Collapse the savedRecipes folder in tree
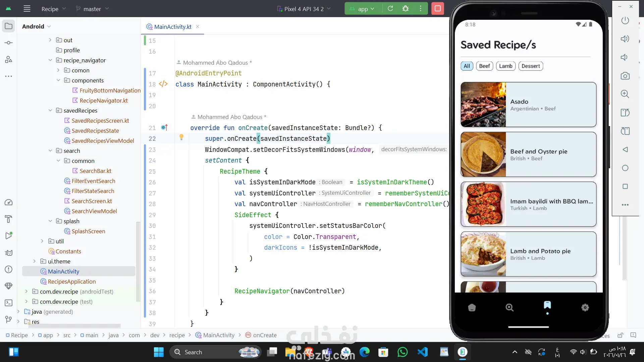Screen dimensions: 644x362 pyautogui.click(x=50, y=111)
